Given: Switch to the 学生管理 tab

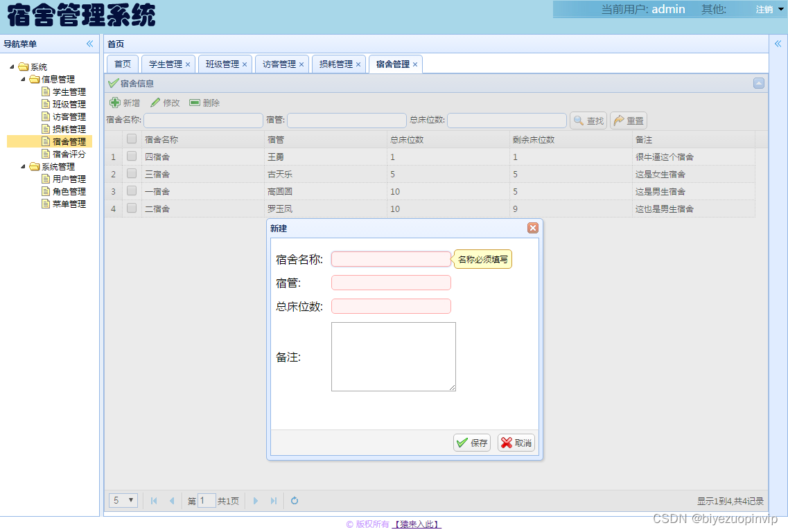Looking at the screenshot, I should tap(165, 64).
